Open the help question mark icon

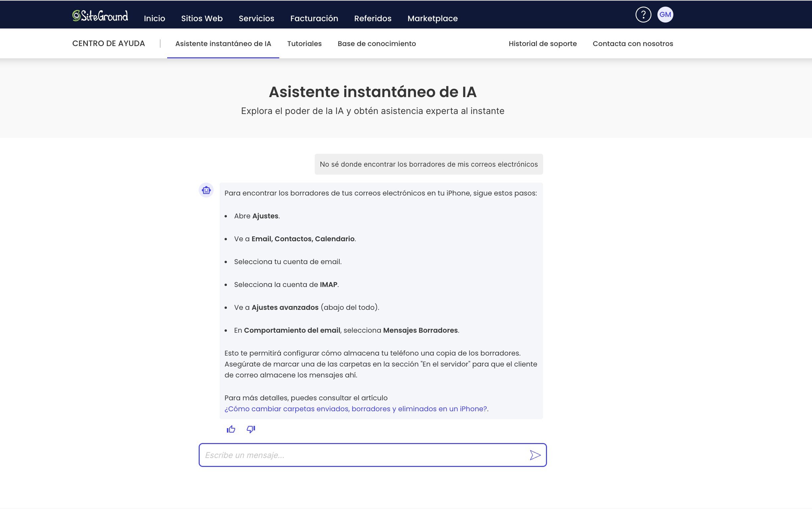coord(643,14)
